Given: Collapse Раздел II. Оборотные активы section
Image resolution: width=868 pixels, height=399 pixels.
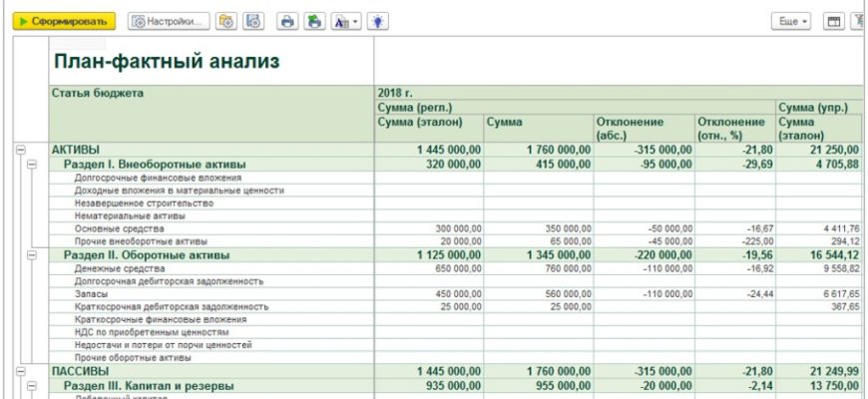Looking at the screenshot, I should pos(33,255).
